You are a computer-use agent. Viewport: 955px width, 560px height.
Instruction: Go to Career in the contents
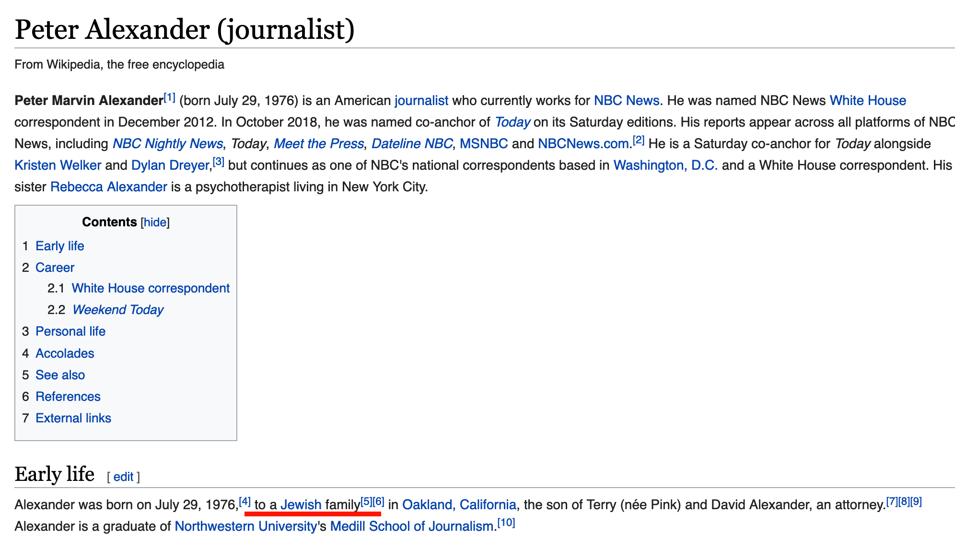pos(55,268)
